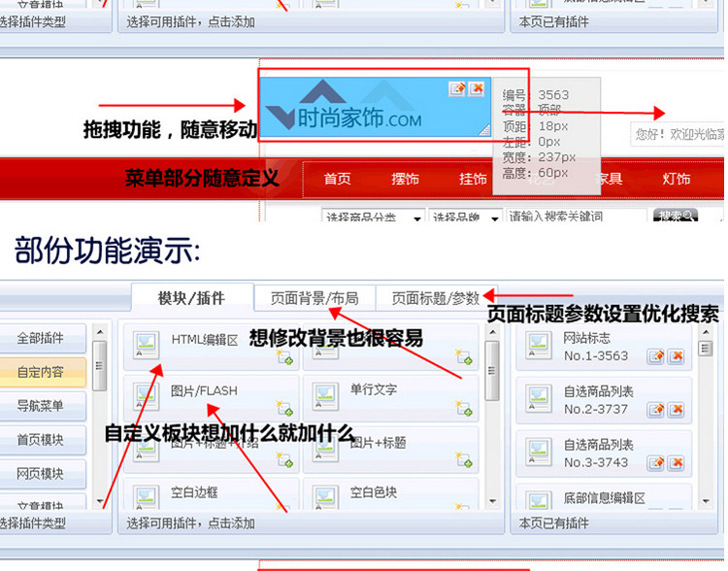Select the 自定内容 plugin category
The width and height of the screenshot is (728, 571).
tap(41, 372)
